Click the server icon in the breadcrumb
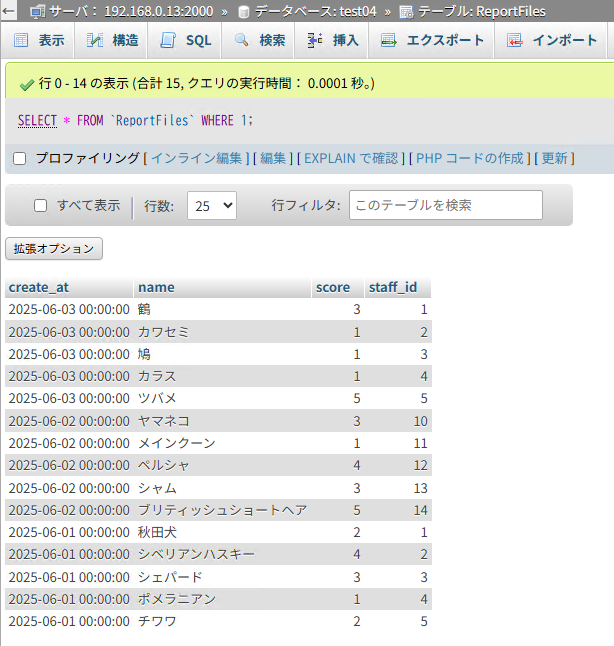Image resolution: width=614 pixels, height=646 pixels. (37, 12)
